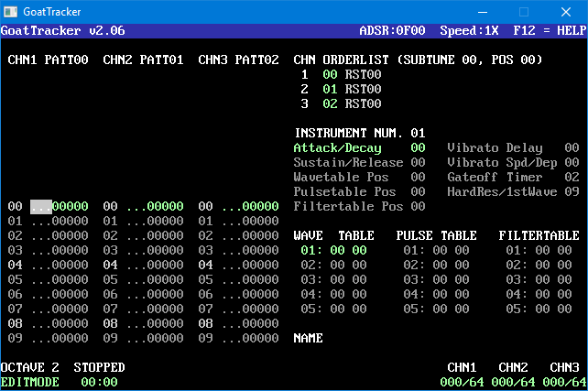Image resolution: width=588 pixels, height=391 pixels.
Task: Select orderlist entry 01 for channel 2
Action: 330,89
